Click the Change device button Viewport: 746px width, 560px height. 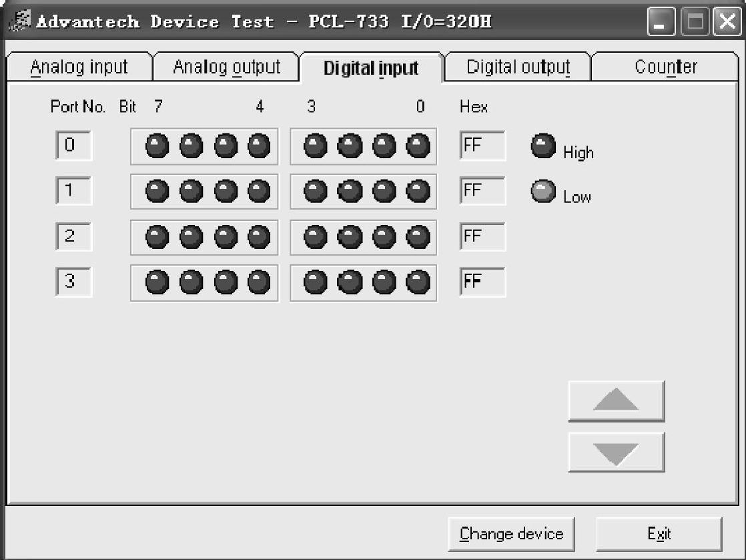(511, 534)
